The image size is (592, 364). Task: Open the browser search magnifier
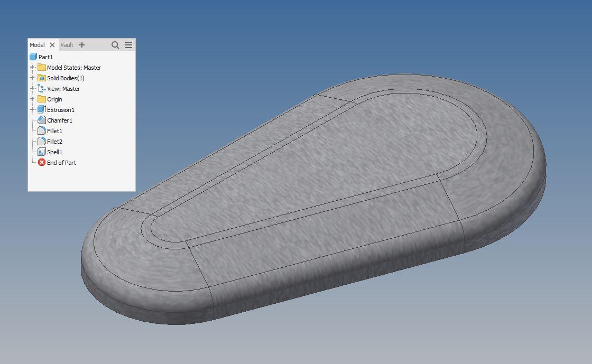pos(115,45)
